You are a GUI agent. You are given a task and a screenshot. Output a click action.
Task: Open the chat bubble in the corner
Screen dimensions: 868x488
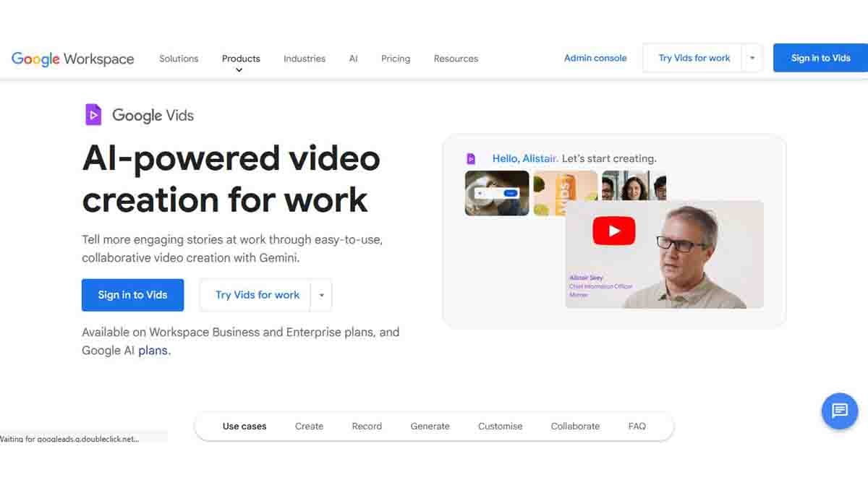point(839,411)
